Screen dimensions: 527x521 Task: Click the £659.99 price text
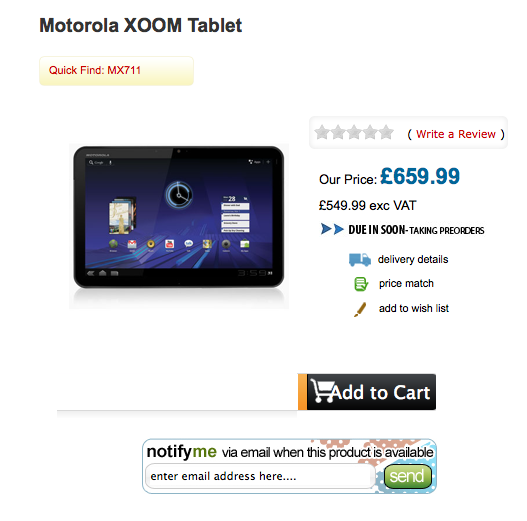[420, 176]
